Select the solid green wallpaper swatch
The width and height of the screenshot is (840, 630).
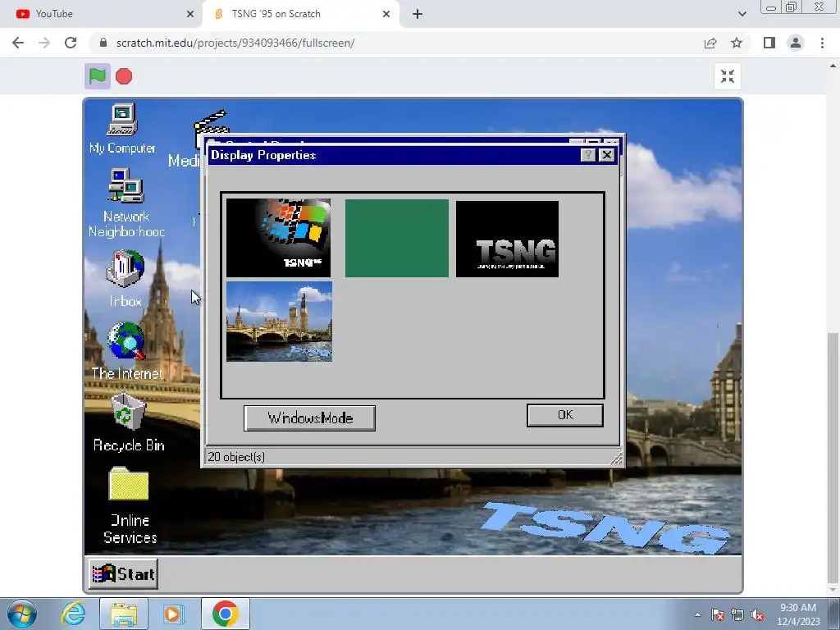(396, 239)
